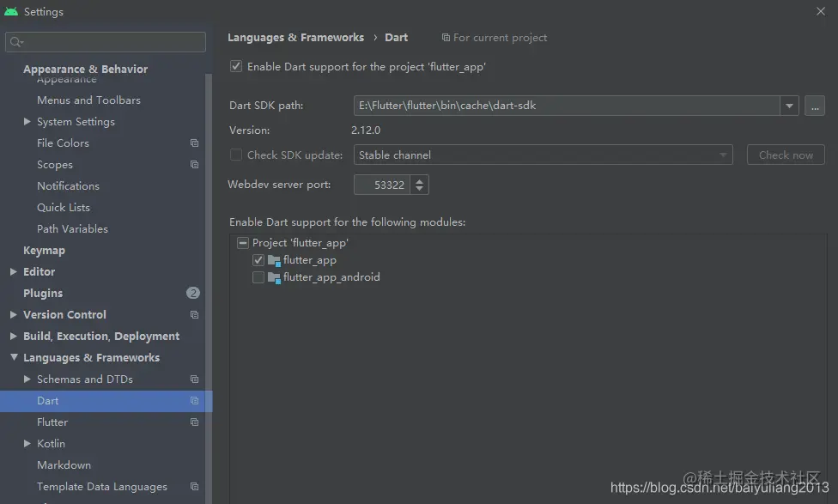The image size is (838, 504).
Task: Click the Dart SDK path text field
Action: 567,106
